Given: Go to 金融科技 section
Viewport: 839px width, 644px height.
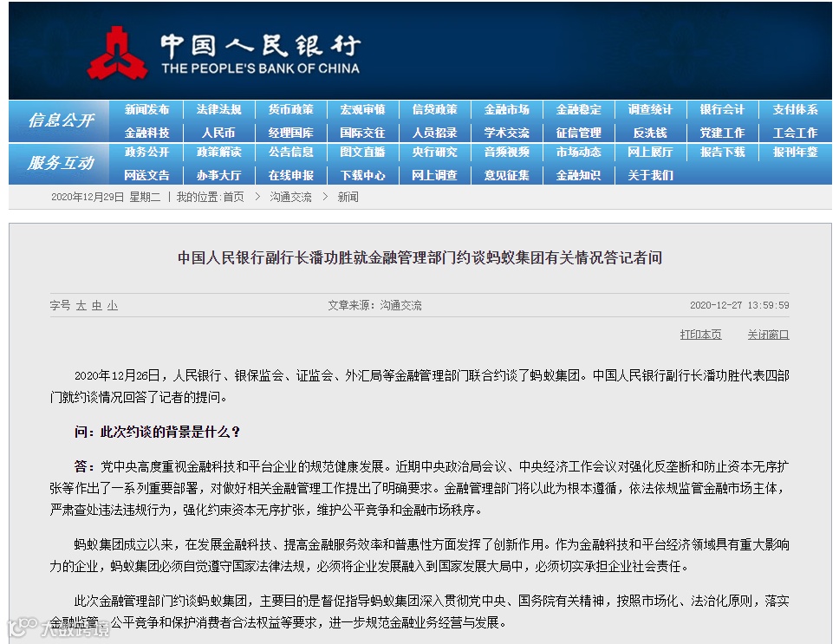Looking at the screenshot, I should coord(146,133).
